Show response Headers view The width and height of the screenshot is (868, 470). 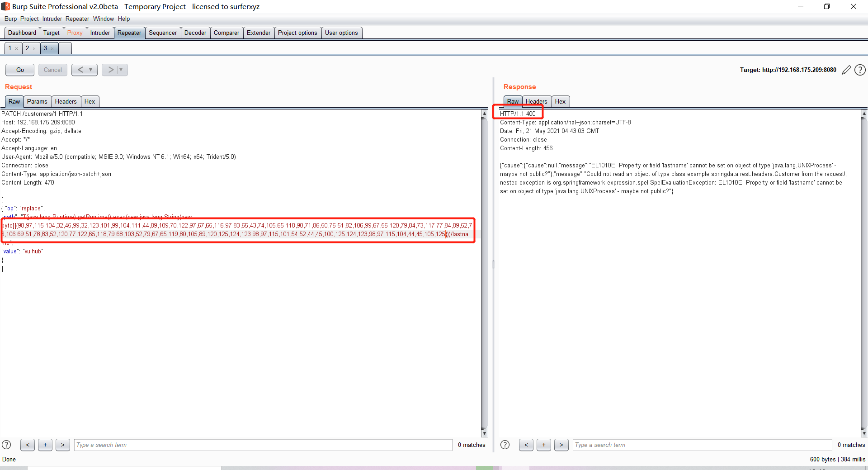pos(537,101)
